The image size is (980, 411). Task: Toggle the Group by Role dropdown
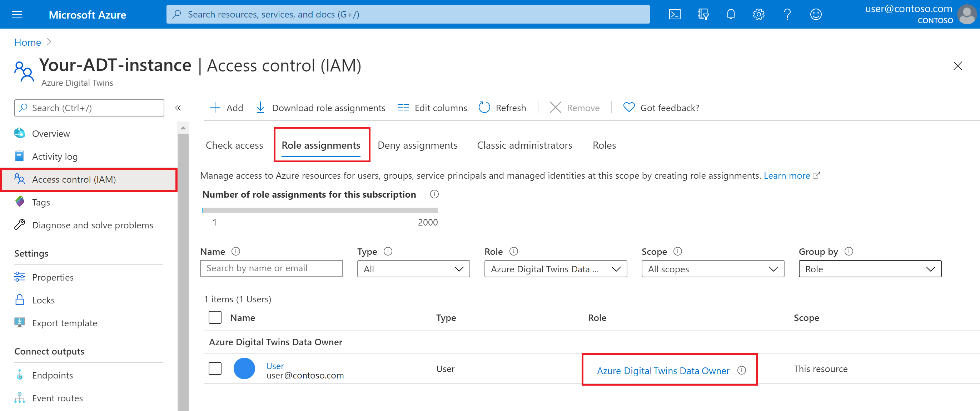coord(871,268)
